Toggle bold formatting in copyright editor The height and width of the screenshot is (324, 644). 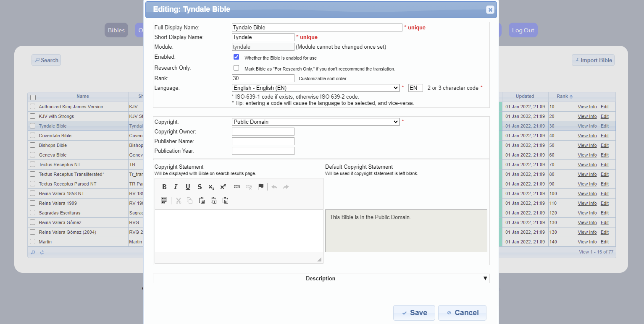[x=164, y=187]
